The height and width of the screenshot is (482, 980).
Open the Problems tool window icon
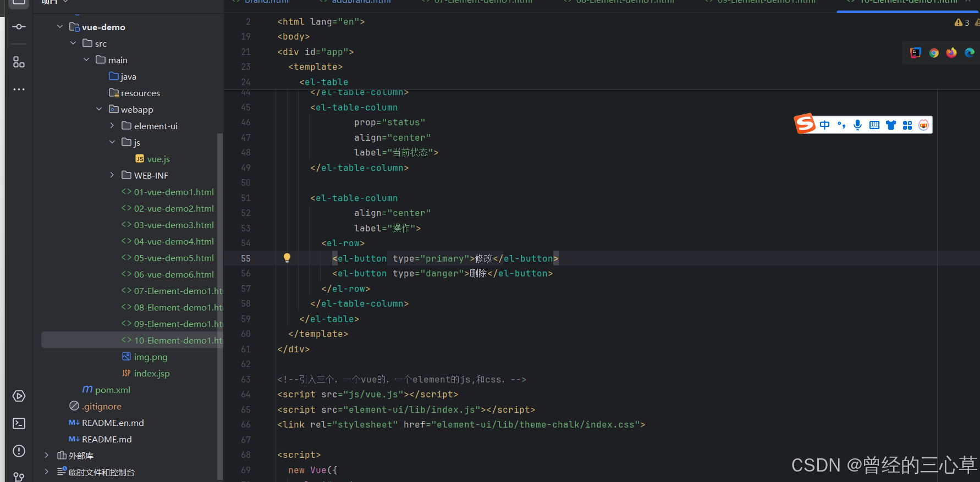click(19, 451)
